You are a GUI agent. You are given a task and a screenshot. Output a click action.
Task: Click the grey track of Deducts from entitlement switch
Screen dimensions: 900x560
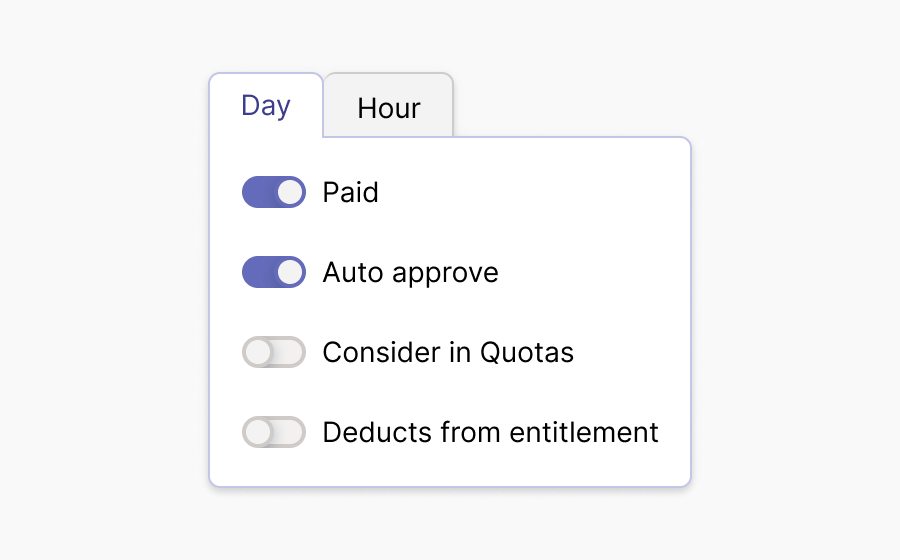tap(290, 432)
